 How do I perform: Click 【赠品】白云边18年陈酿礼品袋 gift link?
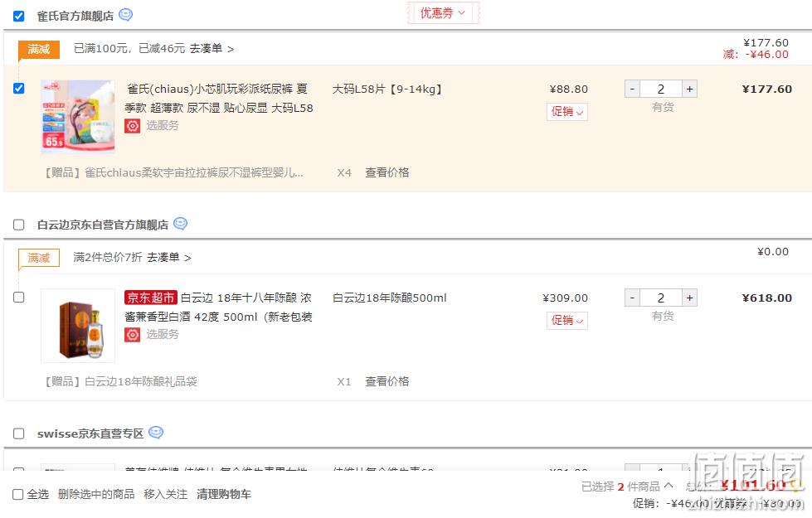coord(119,381)
